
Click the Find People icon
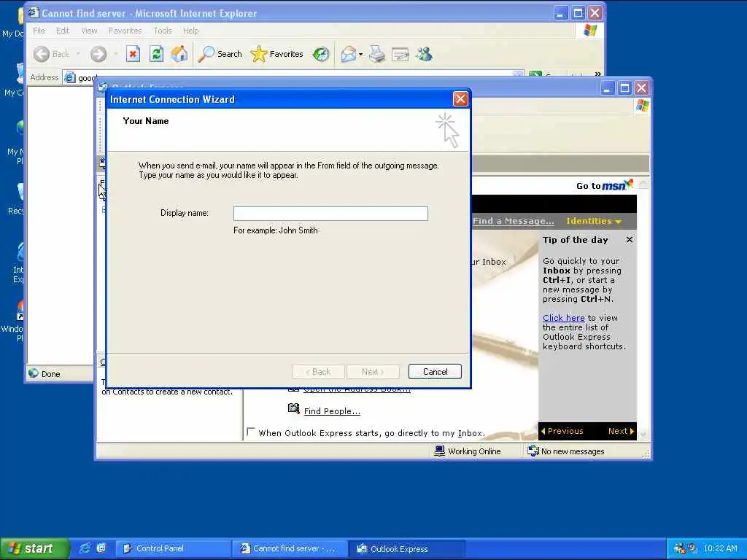coord(294,408)
